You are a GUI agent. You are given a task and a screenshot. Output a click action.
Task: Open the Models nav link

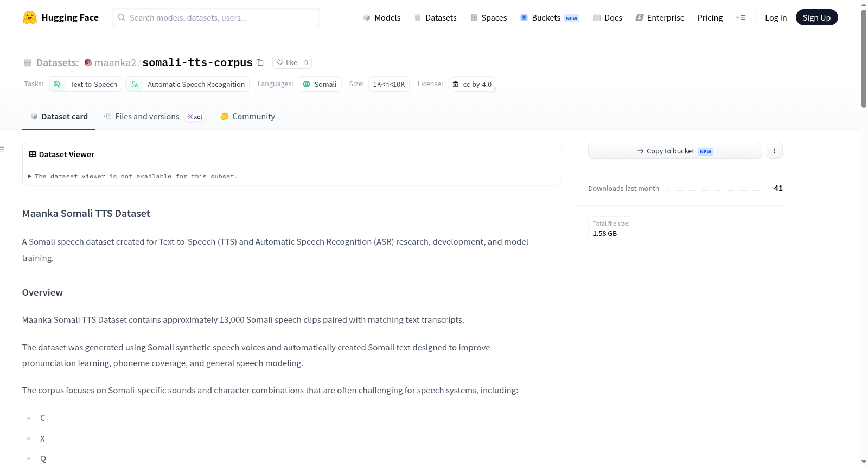[x=382, y=17]
